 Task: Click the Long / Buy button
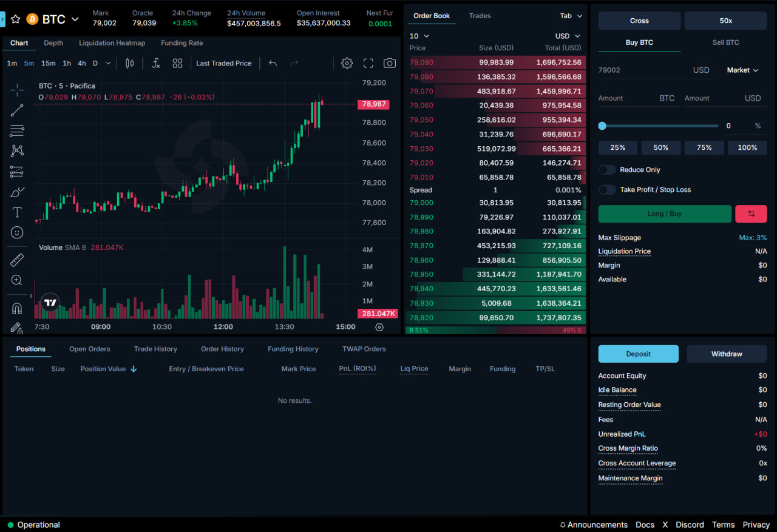coord(665,214)
